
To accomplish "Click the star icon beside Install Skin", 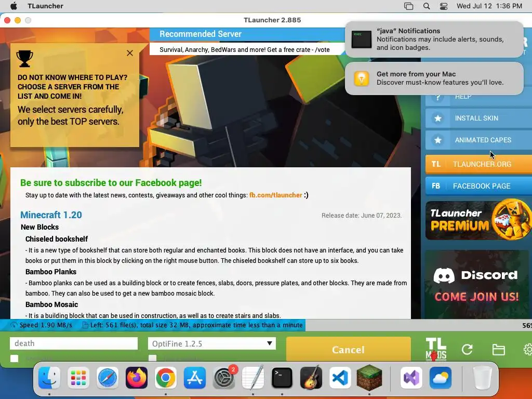I will tap(437, 118).
